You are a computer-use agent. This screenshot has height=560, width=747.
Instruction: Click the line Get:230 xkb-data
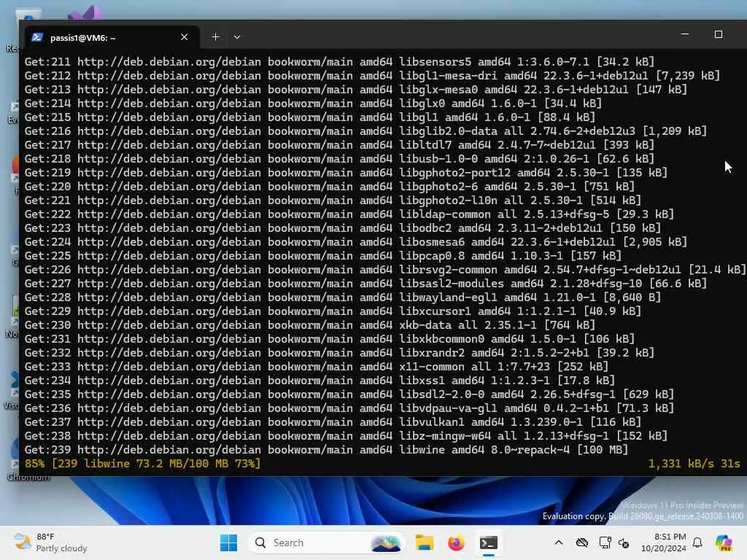pos(310,324)
